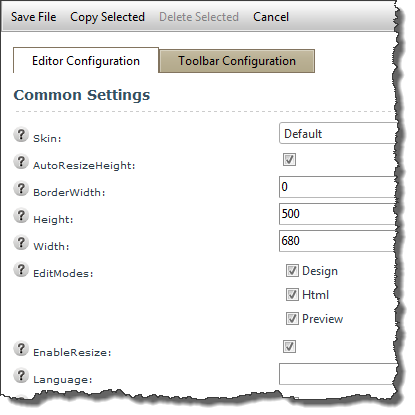Click the Cancel button
The height and width of the screenshot is (415, 415).
pyautogui.click(x=271, y=17)
